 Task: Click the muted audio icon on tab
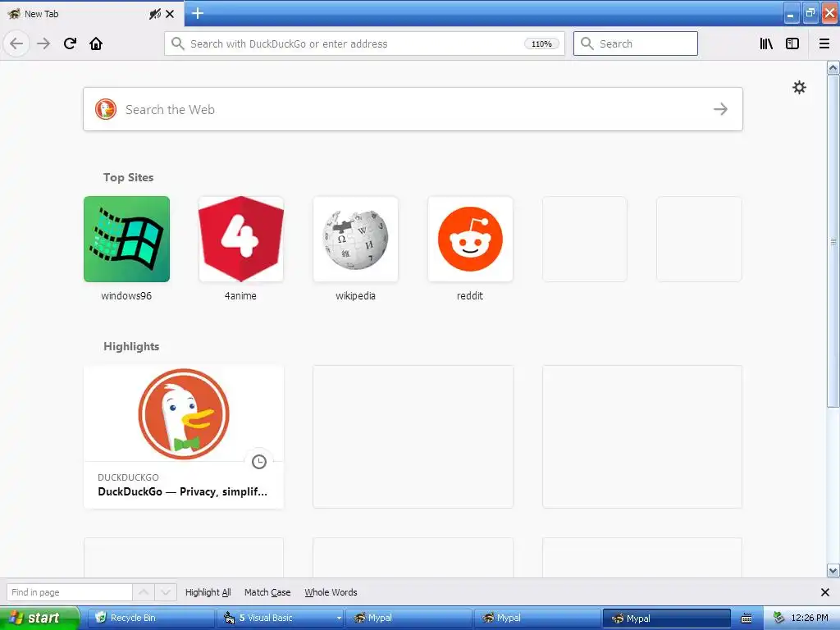pos(155,14)
